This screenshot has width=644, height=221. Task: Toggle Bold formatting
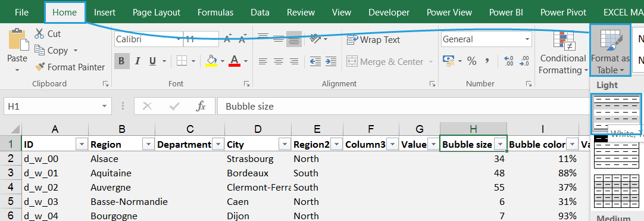click(121, 61)
